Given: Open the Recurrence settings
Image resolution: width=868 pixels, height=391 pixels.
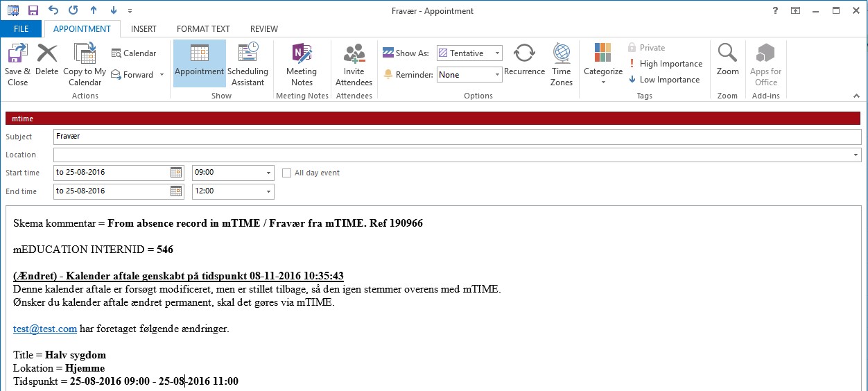Looking at the screenshot, I should click(x=524, y=54).
